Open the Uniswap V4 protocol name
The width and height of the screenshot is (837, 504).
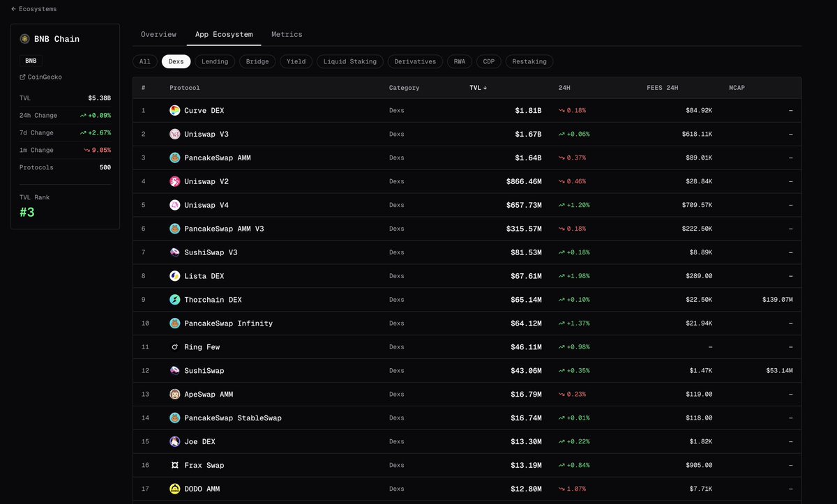pyautogui.click(x=206, y=206)
